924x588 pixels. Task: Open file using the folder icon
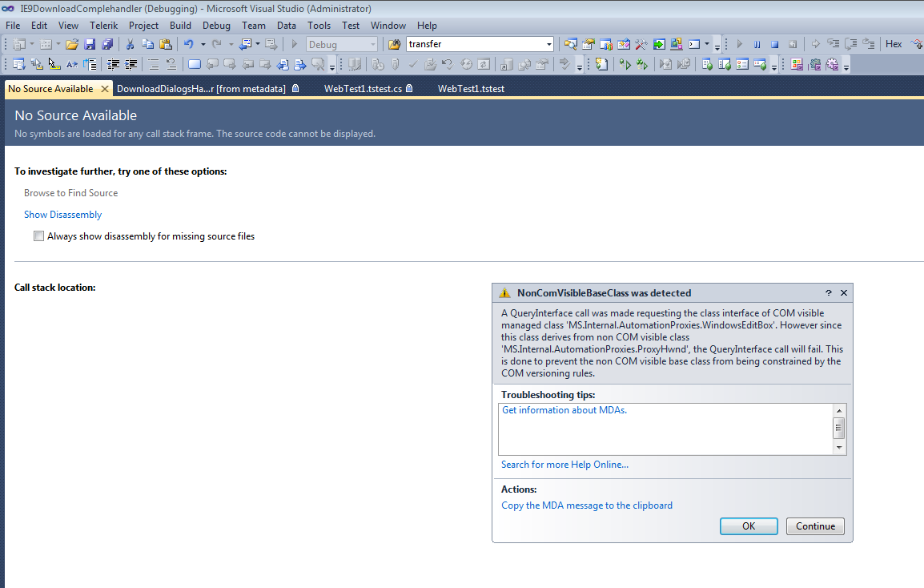click(72, 44)
